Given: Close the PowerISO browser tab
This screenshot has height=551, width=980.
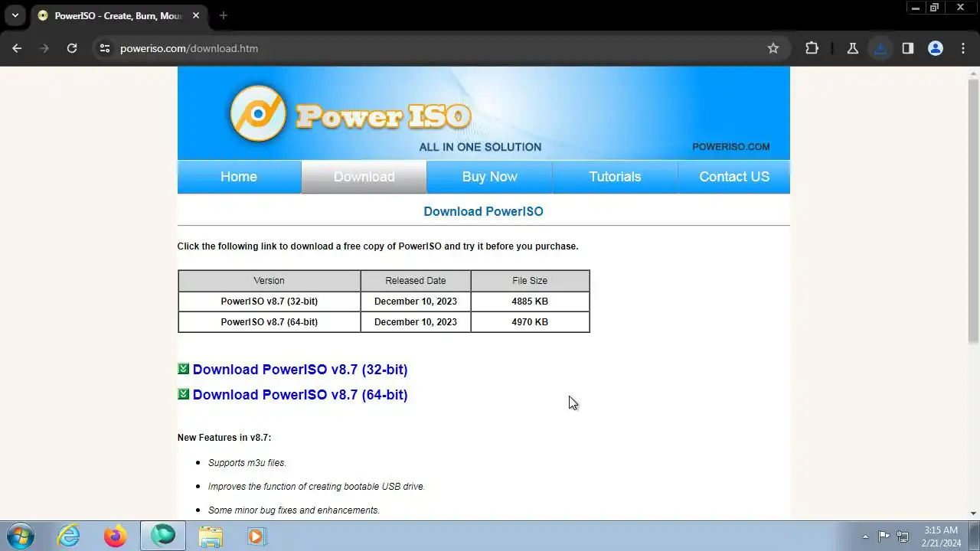Looking at the screenshot, I should coord(195,15).
